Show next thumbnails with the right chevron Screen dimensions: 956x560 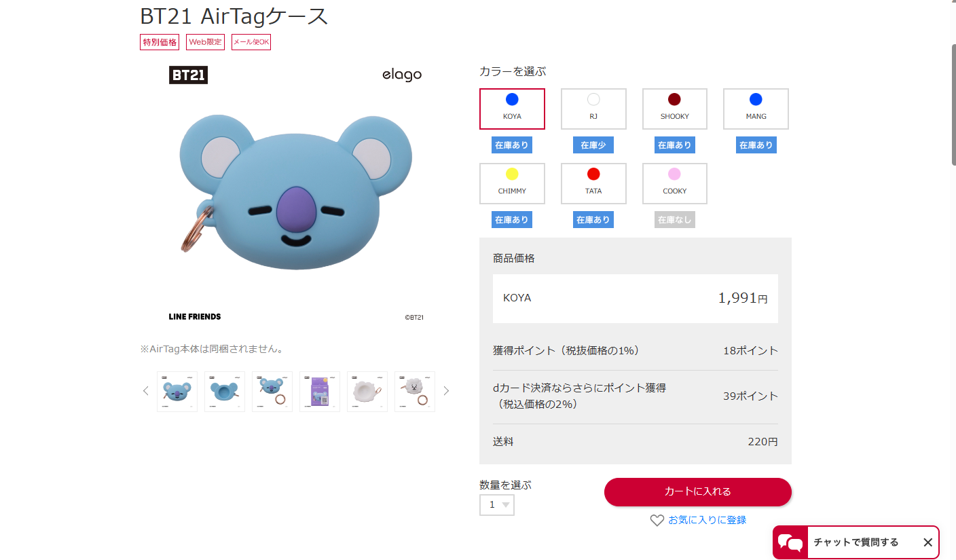click(x=446, y=390)
